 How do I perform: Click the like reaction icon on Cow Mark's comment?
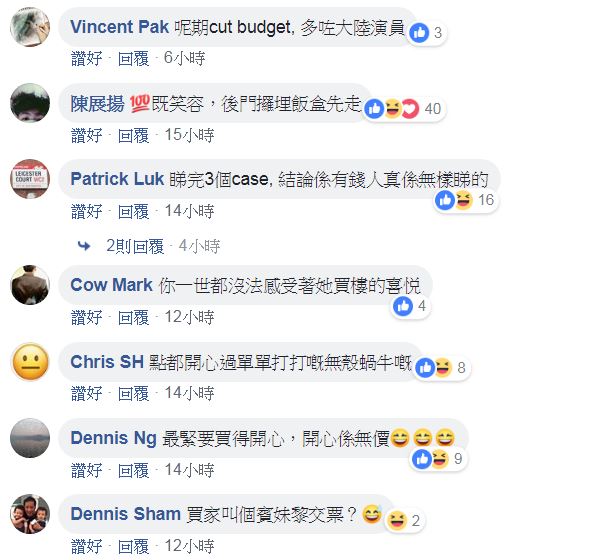click(x=403, y=306)
